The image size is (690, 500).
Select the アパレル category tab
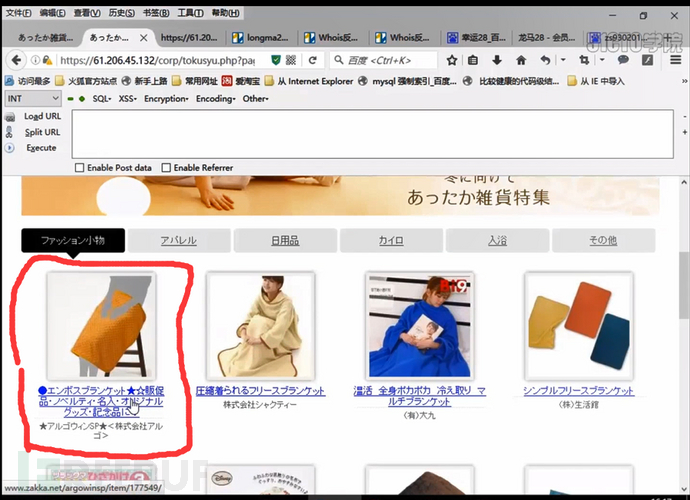[x=179, y=241]
